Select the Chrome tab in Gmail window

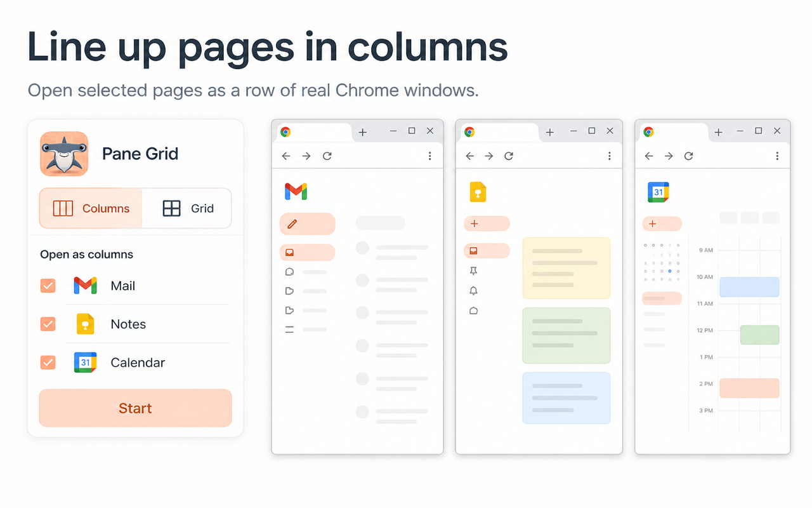click(x=315, y=132)
